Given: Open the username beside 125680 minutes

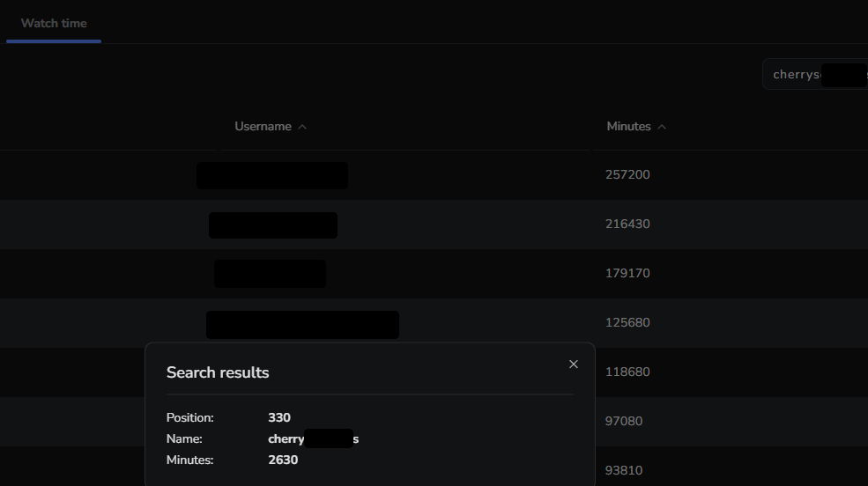Looking at the screenshot, I should tap(302, 324).
